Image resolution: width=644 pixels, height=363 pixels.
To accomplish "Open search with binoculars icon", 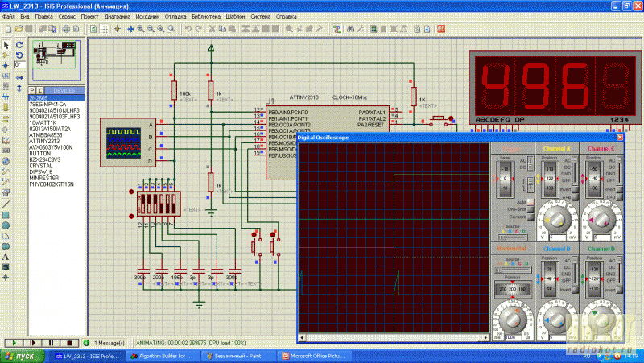I will (x=350, y=29).
